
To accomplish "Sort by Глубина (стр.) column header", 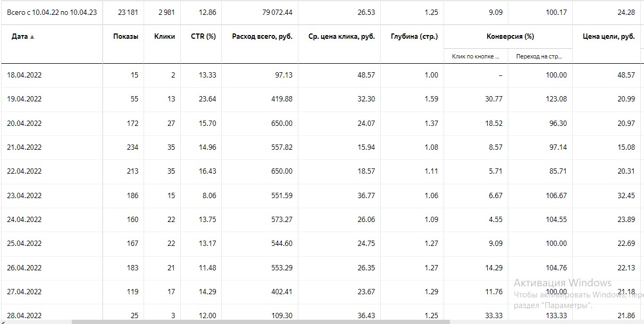I will click(x=414, y=37).
